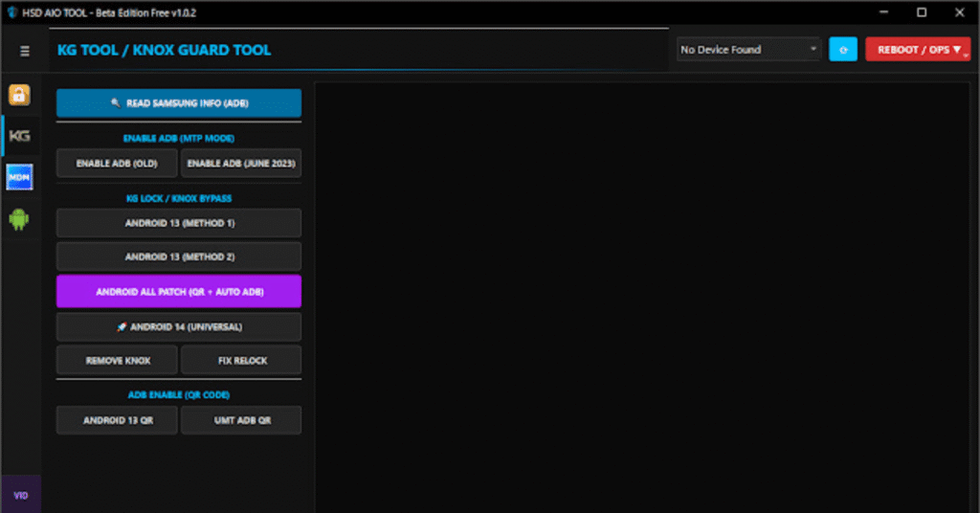Open the MDM sidebar icon
Screen dimensions: 980x513
(19, 177)
